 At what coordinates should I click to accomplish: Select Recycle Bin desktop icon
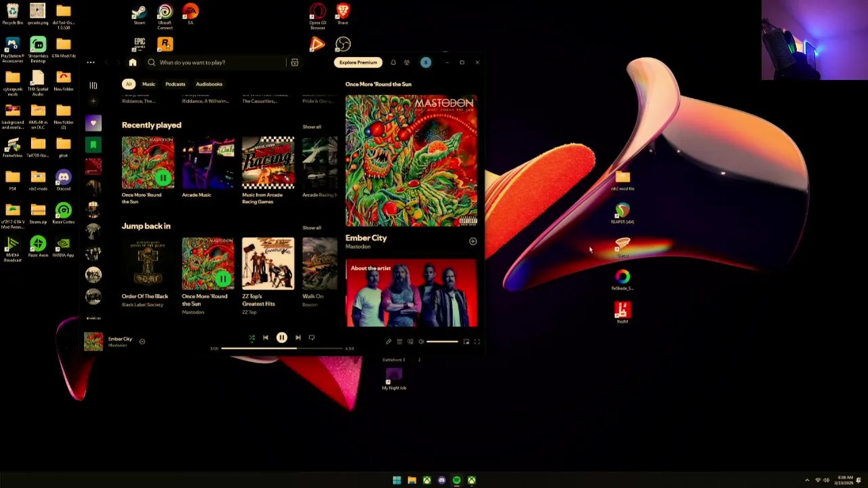click(x=12, y=15)
